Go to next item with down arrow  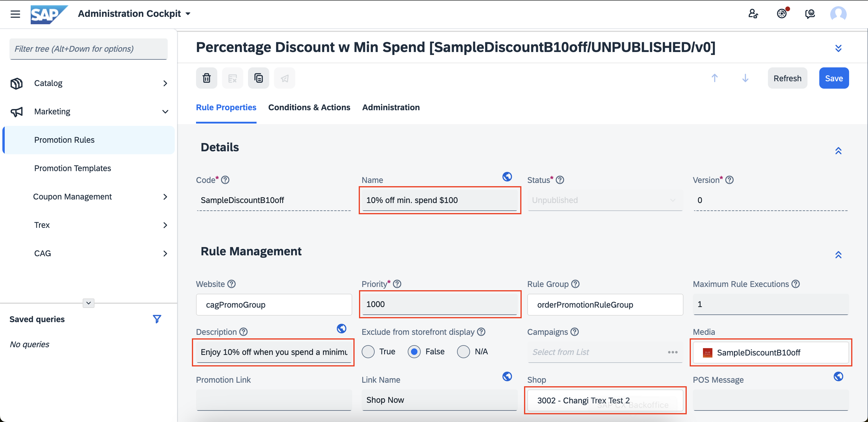[x=745, y=78]
